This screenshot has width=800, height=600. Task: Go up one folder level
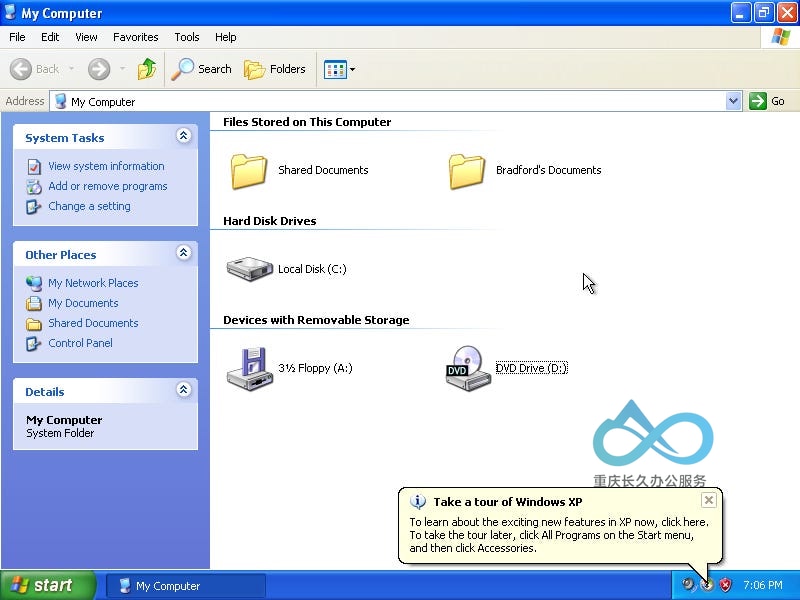tap(147, 69)
